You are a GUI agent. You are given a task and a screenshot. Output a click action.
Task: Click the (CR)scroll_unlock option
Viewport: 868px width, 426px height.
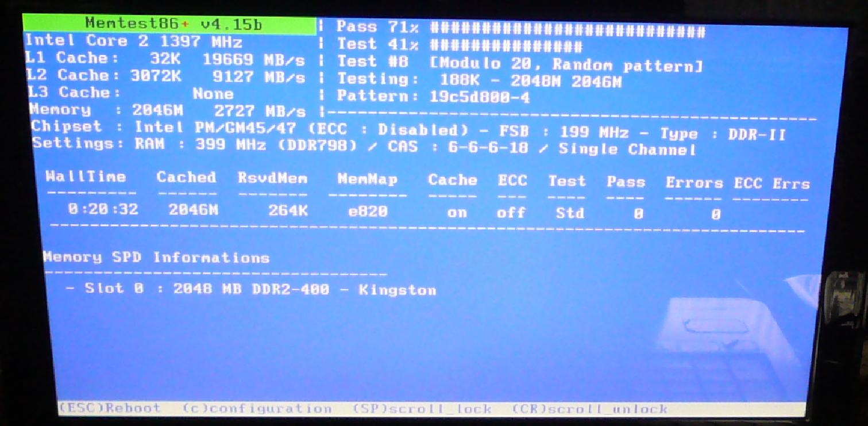click(x=590, y=409)
